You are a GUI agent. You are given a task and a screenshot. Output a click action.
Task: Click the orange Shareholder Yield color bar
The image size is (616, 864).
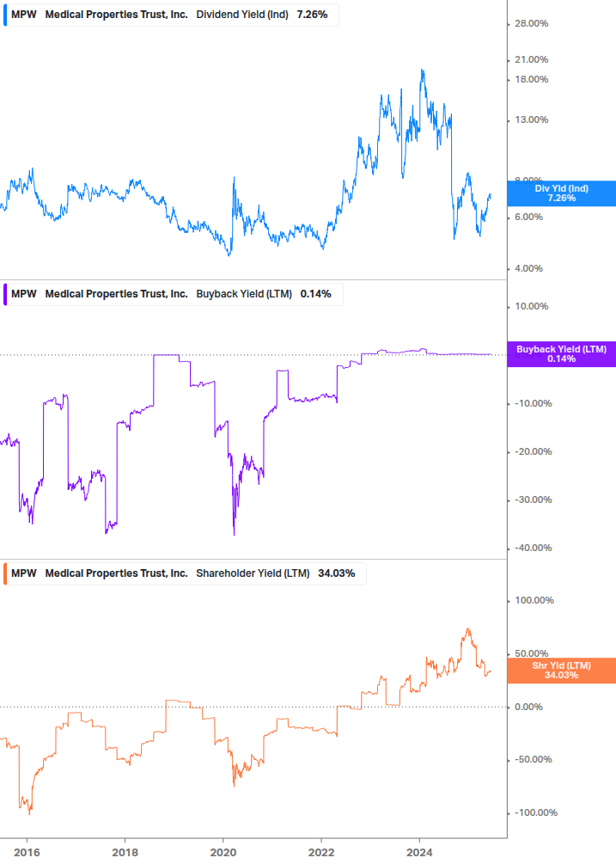5,573
